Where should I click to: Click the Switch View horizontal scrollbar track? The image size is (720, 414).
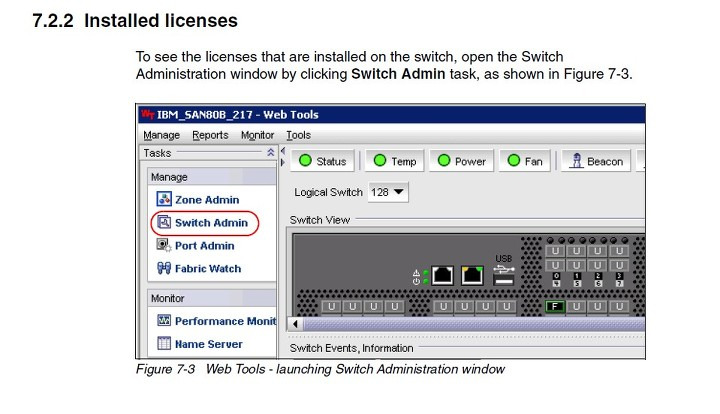(x=473, y=324)
